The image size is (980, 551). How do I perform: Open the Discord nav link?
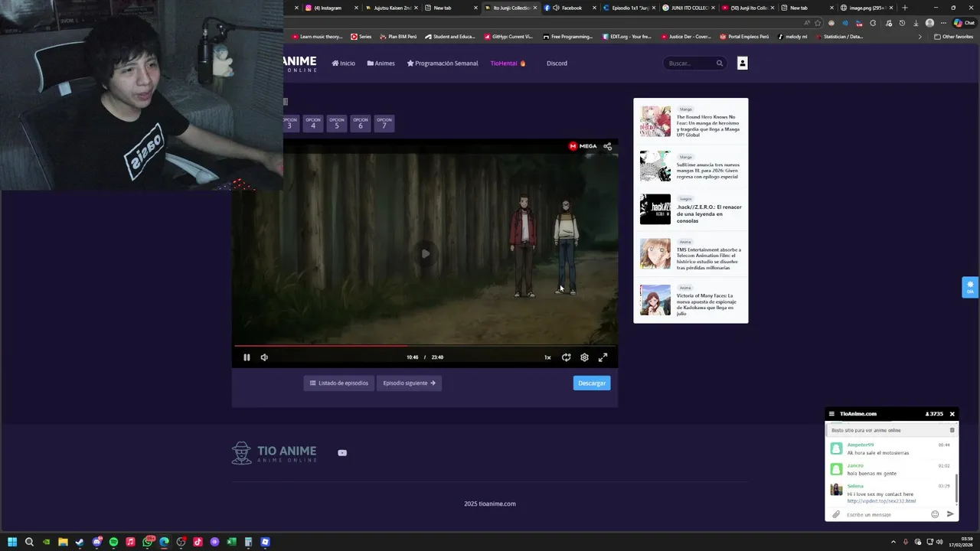pos(557,64)
